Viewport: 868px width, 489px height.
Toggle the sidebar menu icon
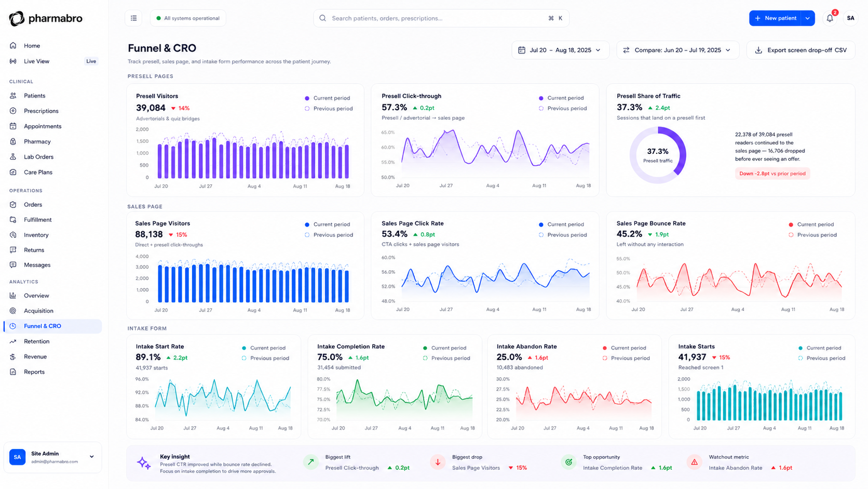pos(133,18)
